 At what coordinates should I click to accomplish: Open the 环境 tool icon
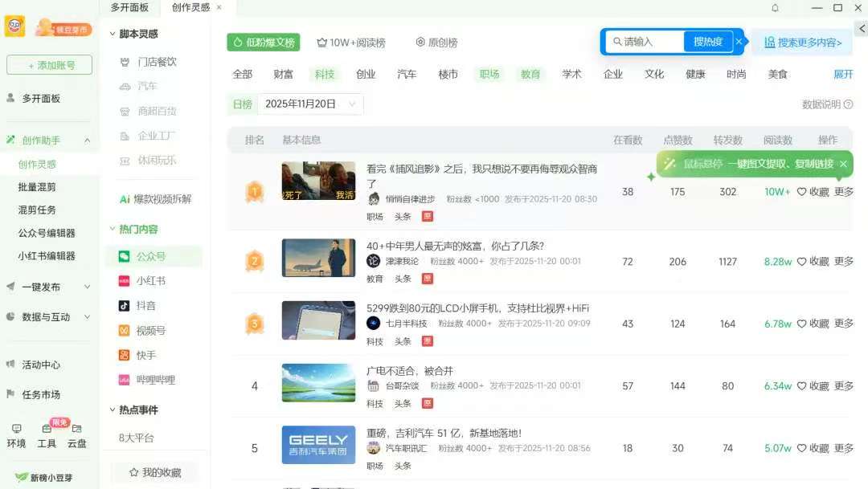click(x=17, y=429)
